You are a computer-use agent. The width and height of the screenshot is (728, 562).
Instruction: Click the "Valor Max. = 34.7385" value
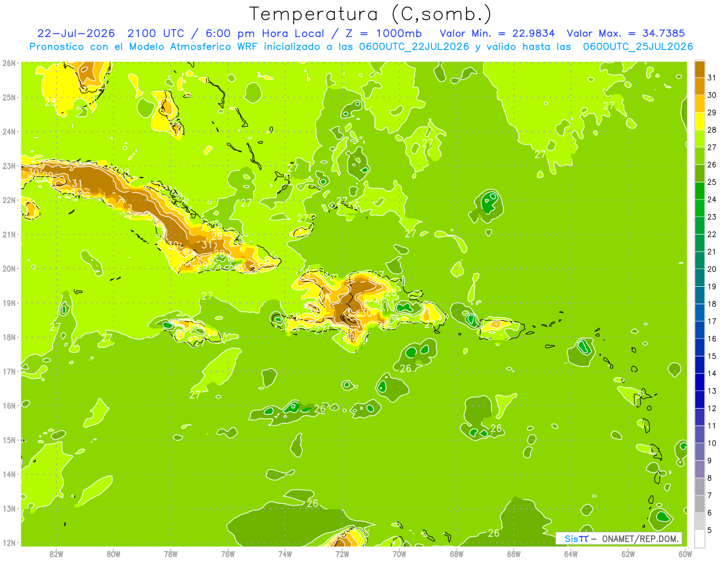tap(627, 33)
